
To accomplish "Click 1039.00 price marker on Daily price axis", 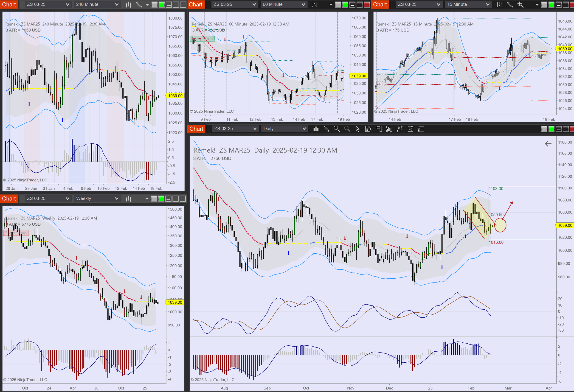I will coord(565,225).
